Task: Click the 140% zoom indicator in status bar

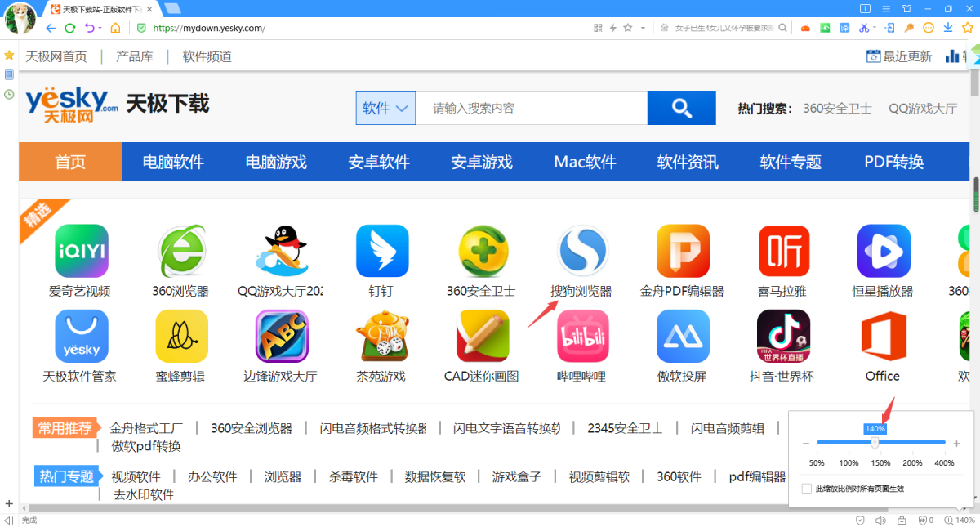Action: (960, 520)
